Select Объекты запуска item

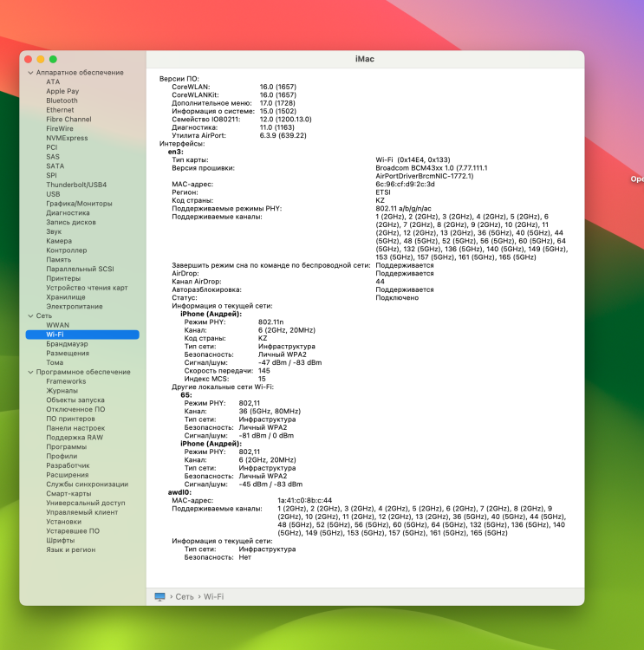tap(75, 400)
